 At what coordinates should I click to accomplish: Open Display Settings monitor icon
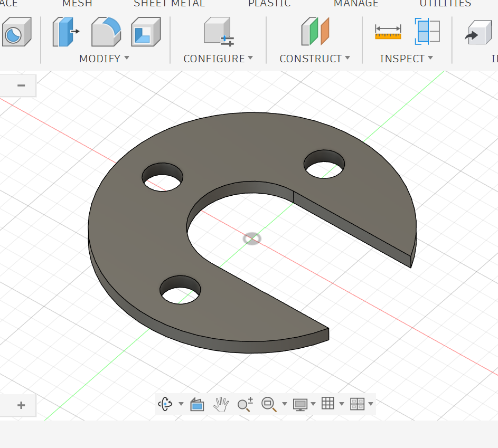click(300, 404)
